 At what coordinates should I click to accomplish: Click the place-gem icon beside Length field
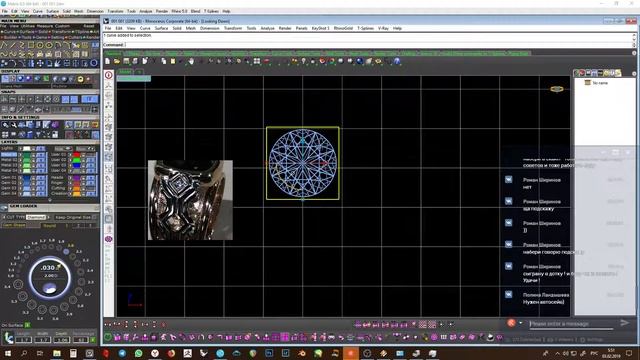click(x=9, y=337)
